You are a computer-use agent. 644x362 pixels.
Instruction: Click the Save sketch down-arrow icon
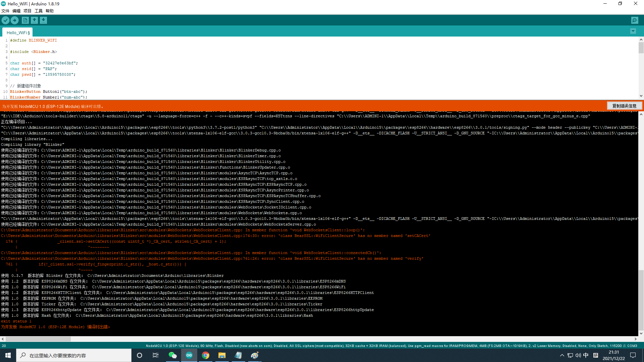coord(44,20)
